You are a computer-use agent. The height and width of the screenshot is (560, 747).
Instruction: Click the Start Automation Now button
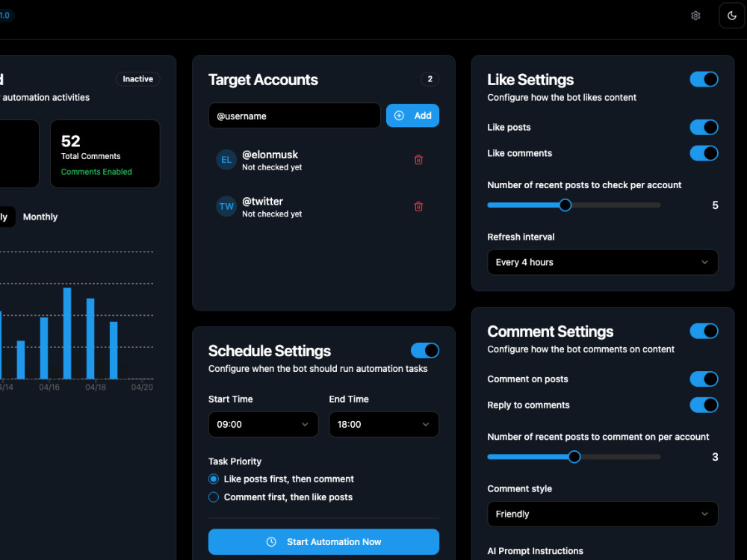pos(323,542)
